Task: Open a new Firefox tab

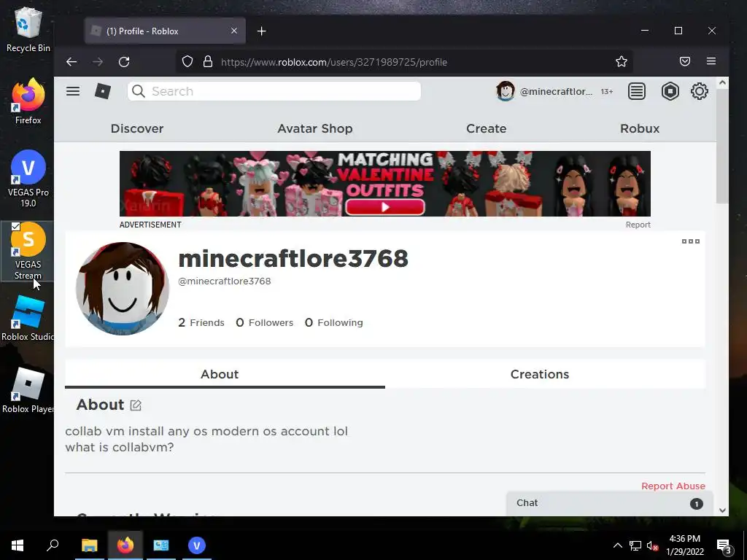Action: [262, 31]
